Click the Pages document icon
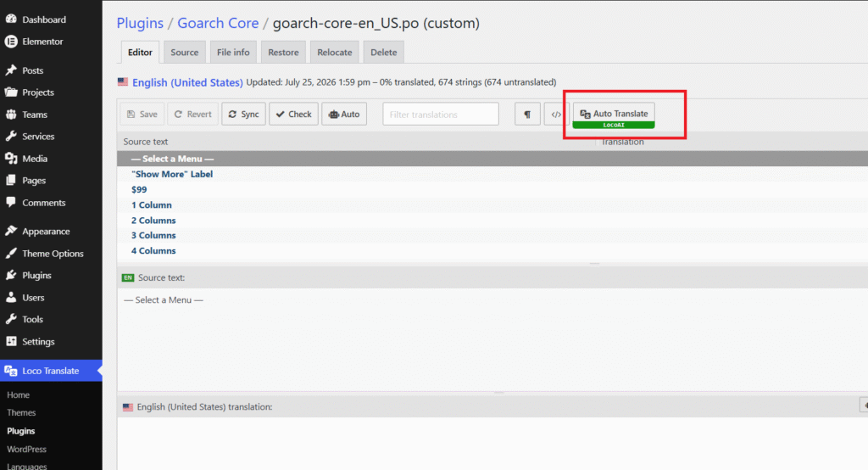868x470 pixels. tap(11, 180)
